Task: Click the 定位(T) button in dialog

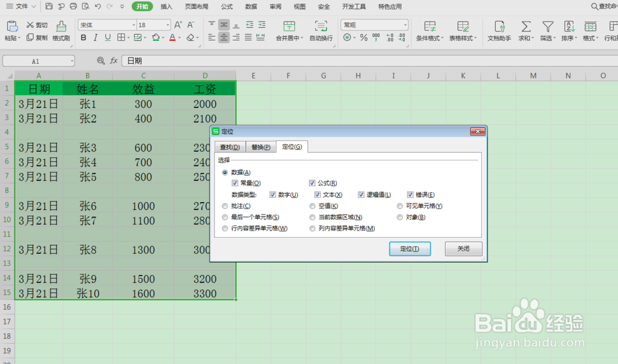Action: 410,248
